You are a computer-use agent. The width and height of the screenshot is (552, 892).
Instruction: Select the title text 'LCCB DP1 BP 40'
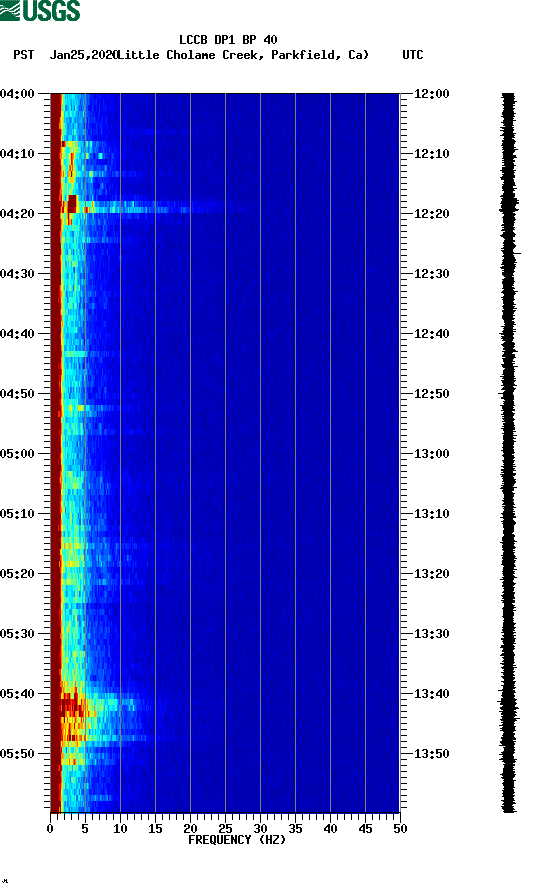tap(228, 40)
